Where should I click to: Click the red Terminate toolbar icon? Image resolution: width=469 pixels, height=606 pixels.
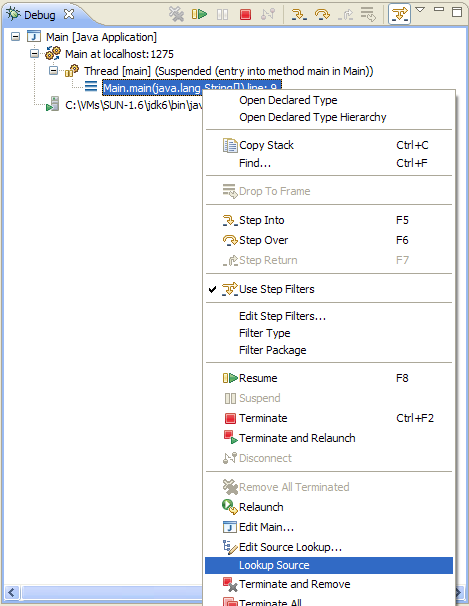[x=245, y=15]
